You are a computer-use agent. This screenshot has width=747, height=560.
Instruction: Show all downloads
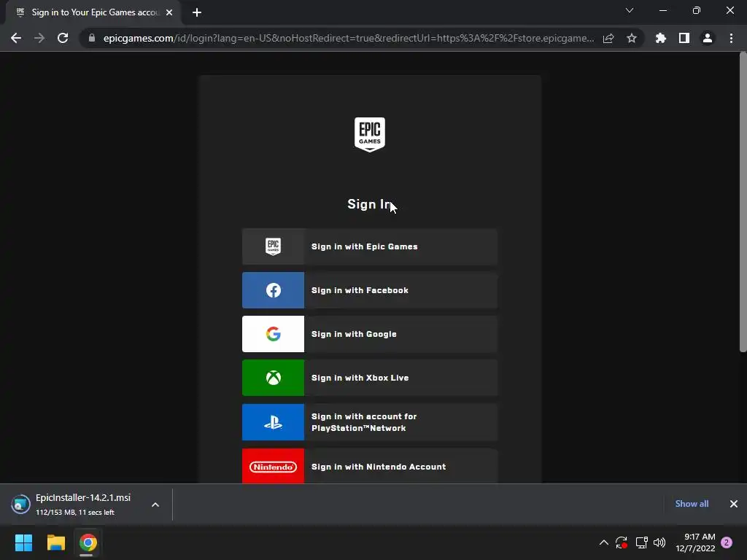click(x=692, y=504)
